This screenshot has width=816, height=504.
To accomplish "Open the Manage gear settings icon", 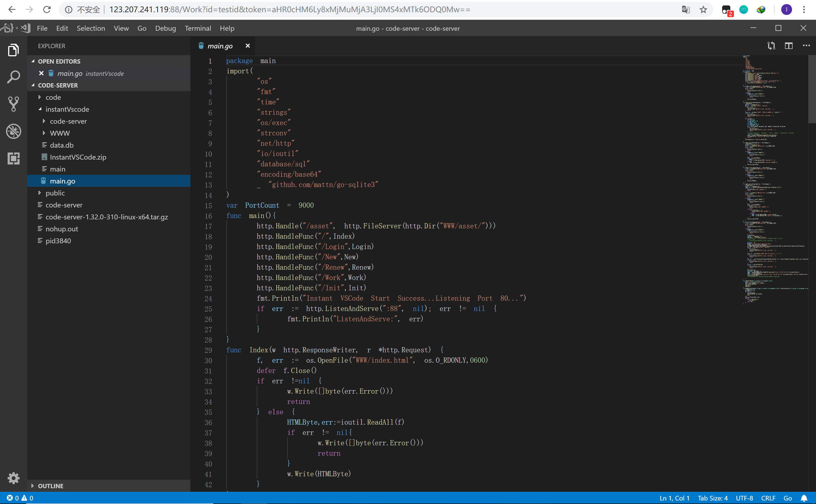I will coord(13,478).
